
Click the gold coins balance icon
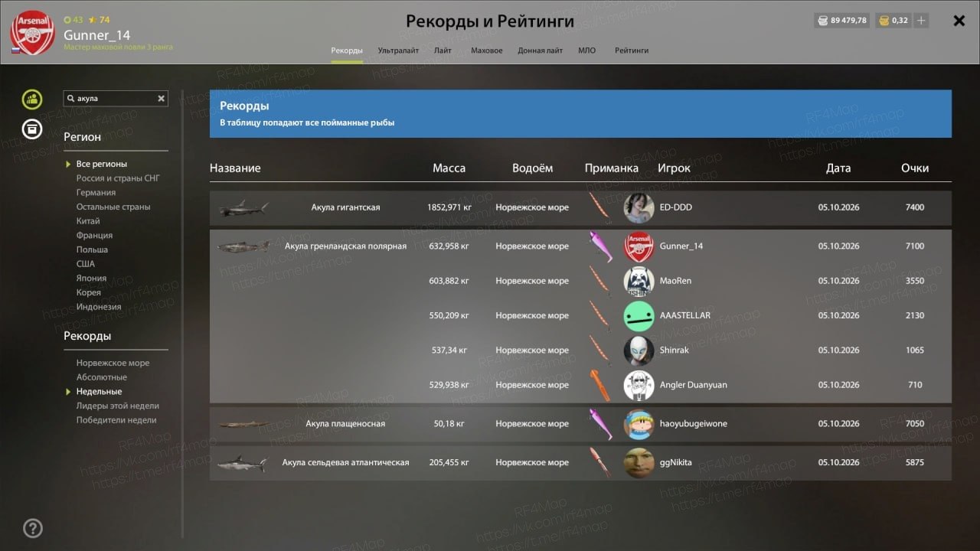(x=884, y=21)
